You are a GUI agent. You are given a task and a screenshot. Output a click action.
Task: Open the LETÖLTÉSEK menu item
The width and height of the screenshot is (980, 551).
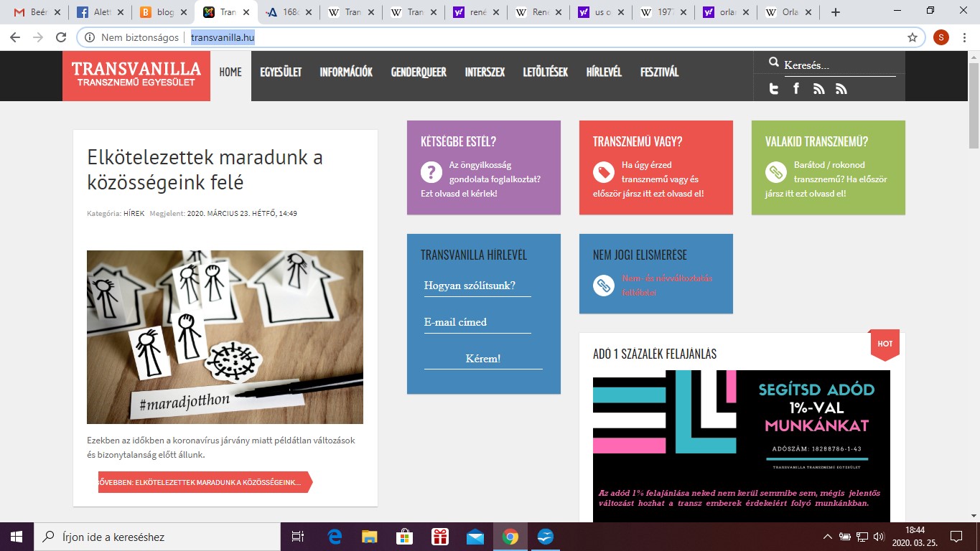click(x=546, y=72)
